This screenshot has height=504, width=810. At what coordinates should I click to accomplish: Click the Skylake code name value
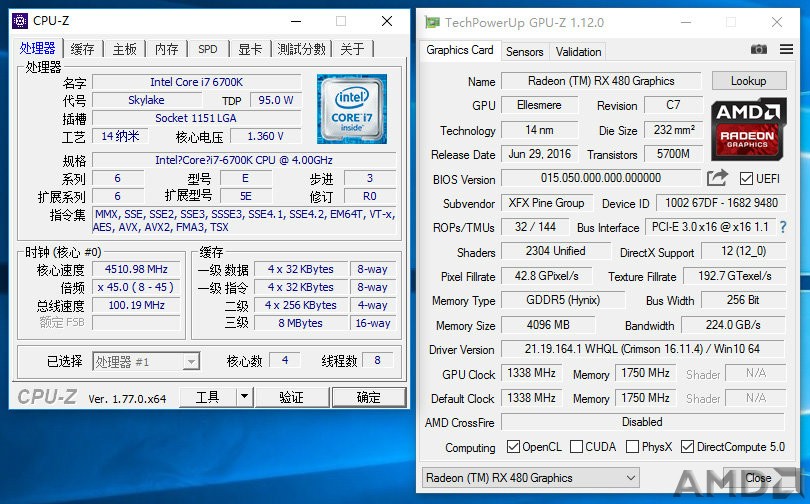tap(146, 100)
